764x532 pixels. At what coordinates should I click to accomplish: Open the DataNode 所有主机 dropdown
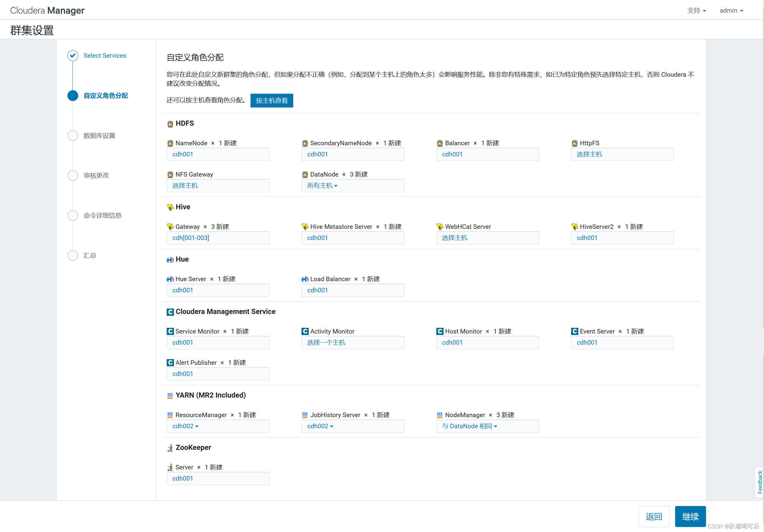[x=322, y=186]
